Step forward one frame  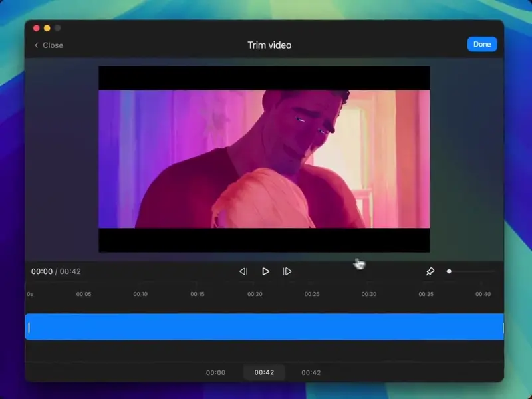coord(287,271)
